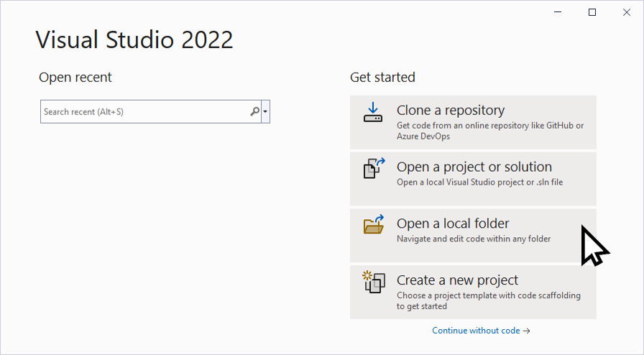Viewport: 644px width, 355px height.
Task: Click the Clone a repository download icon
Action: point(373,112)
